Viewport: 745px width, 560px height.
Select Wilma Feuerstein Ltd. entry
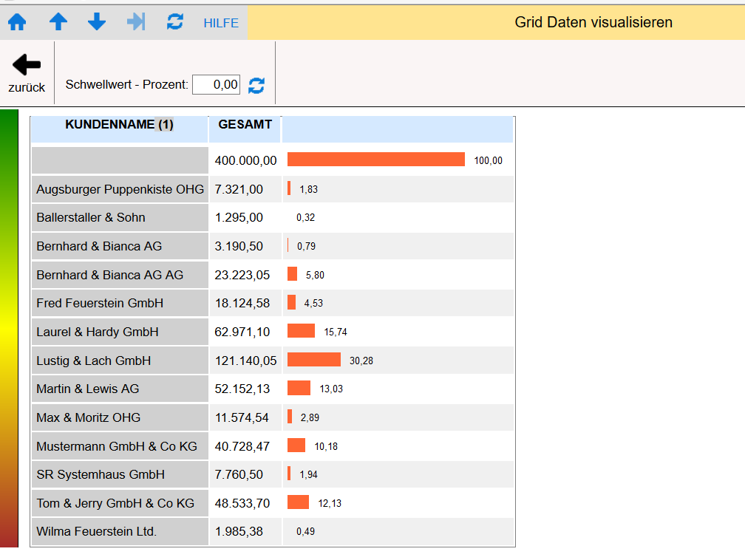click(x=96, y=531)
